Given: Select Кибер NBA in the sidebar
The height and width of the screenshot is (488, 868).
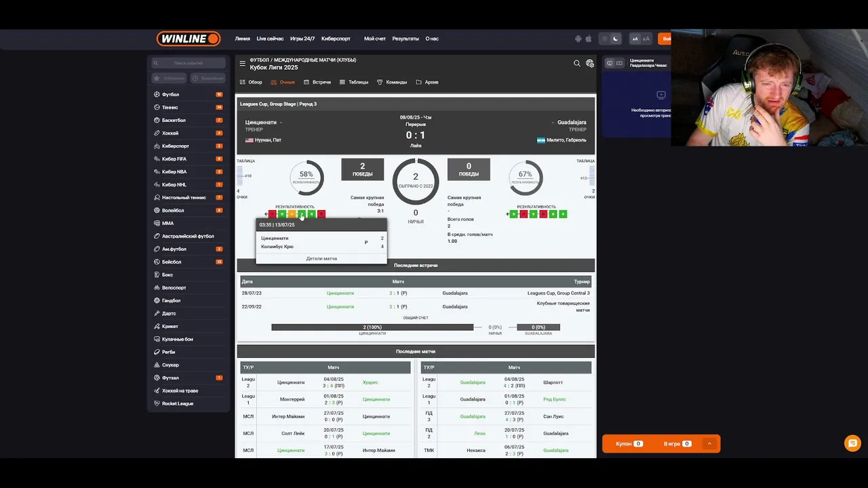Looking at the screenshot, I should click(x=188, y=171).
